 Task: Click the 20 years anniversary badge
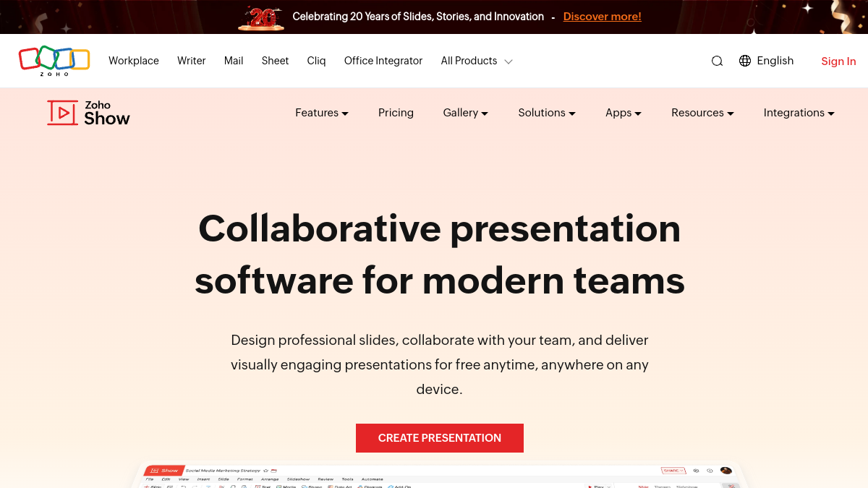260,17
